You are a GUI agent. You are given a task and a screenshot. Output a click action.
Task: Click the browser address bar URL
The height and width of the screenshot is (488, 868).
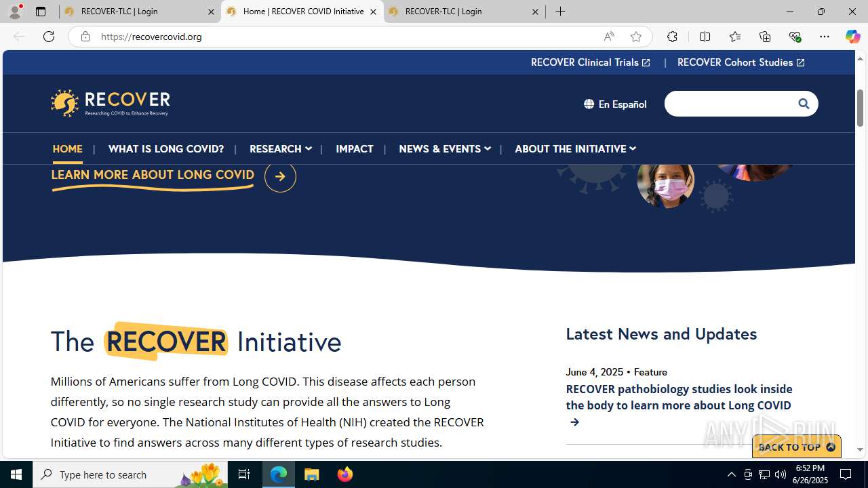coord(152,37)
